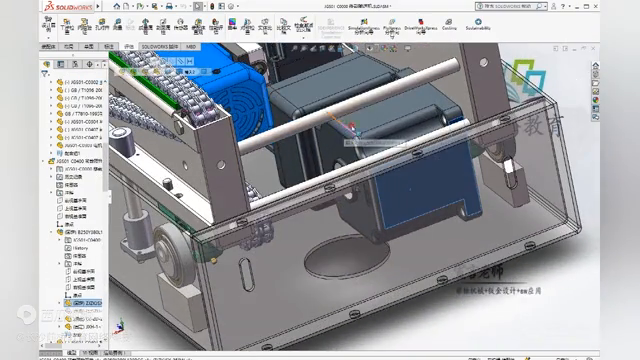
Task: Open the ConfigurationManager tab icon
Action: (x=75, y=64)
